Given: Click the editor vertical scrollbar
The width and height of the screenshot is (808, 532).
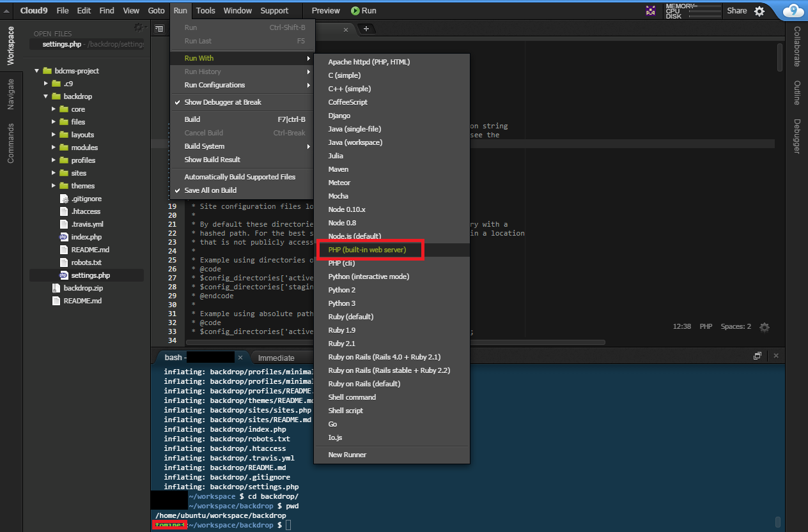Looking at the screenshot, I should click(x=781, y=57).
